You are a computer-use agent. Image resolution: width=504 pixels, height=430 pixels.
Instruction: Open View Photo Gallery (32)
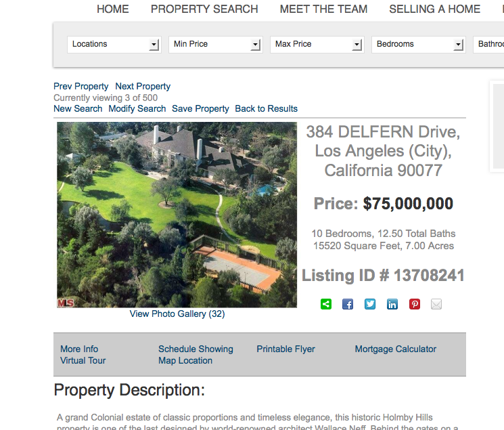[177, 314]
